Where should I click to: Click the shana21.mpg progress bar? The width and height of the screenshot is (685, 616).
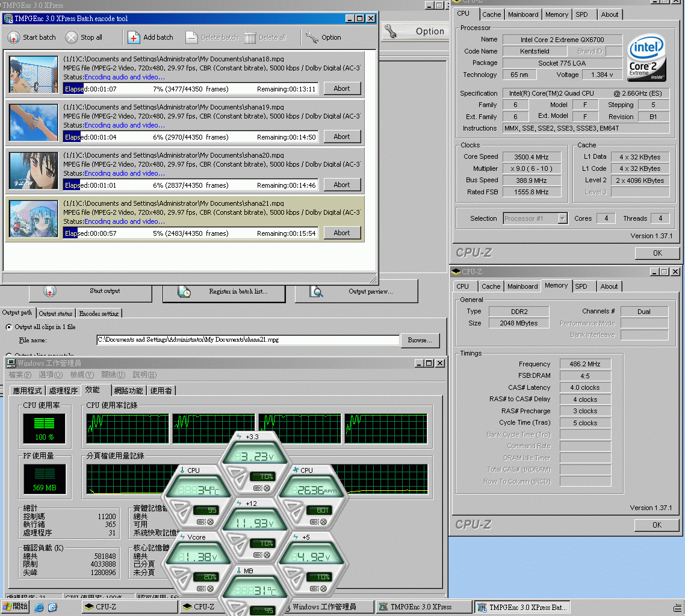point(190,233)
